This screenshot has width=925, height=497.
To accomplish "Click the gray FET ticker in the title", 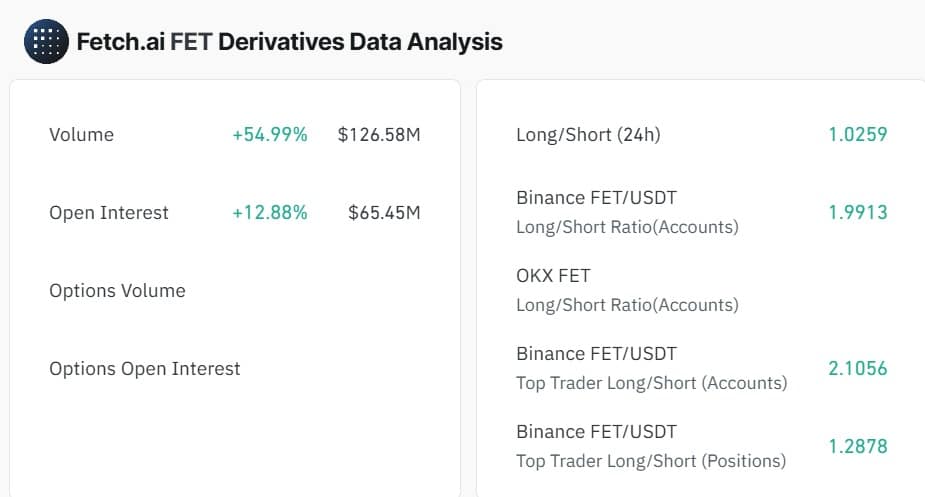I will 191,42.
